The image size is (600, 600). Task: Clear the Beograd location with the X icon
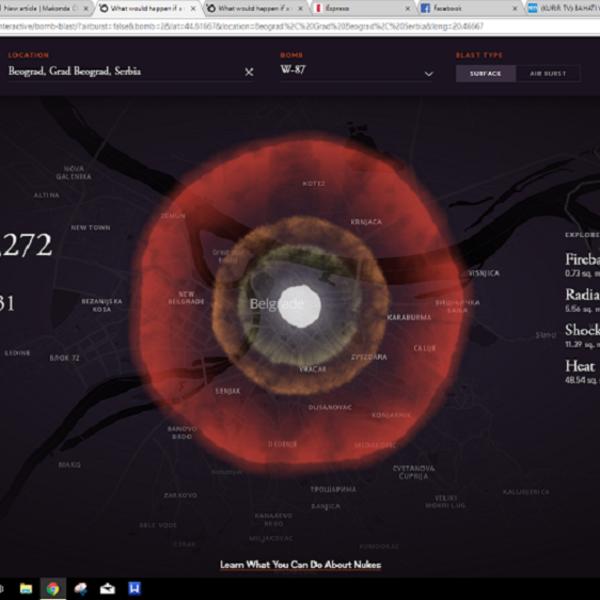click(249, 72)
